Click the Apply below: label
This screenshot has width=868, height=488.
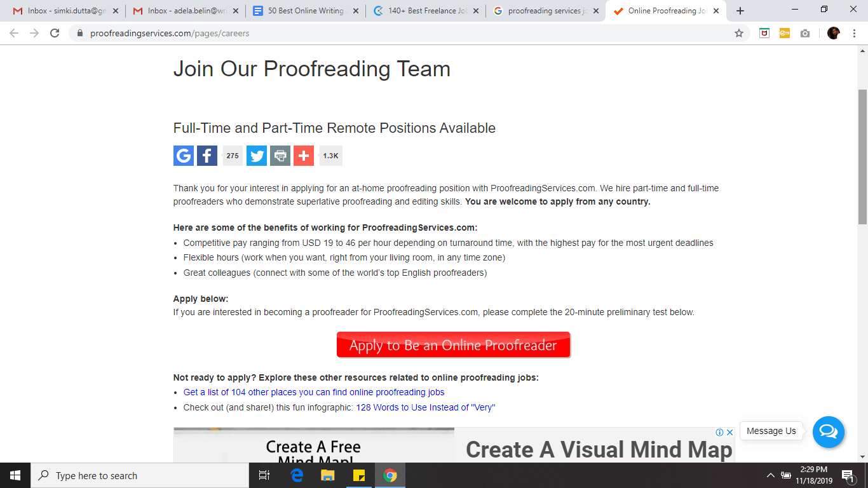[x=201, y=299]
